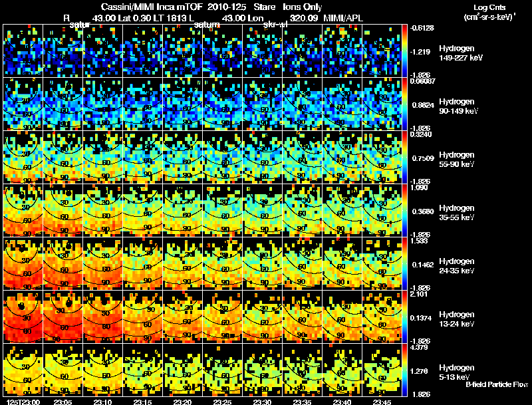532x405 pixels.
Task: Click the Hydrogen 35-55 keV row label
Action: coord(457,213)
